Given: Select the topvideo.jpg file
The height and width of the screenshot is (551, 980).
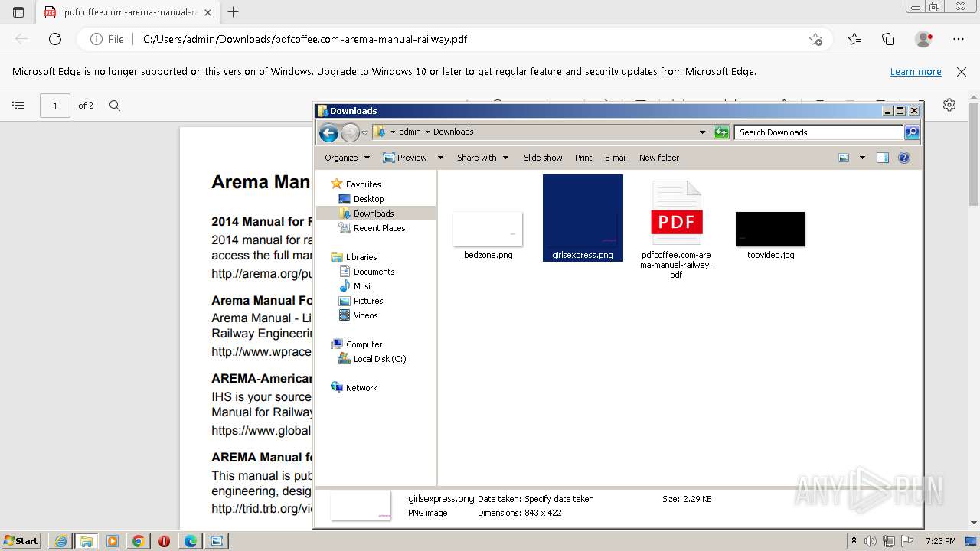Looking at the screenshot, I should 770,236.
